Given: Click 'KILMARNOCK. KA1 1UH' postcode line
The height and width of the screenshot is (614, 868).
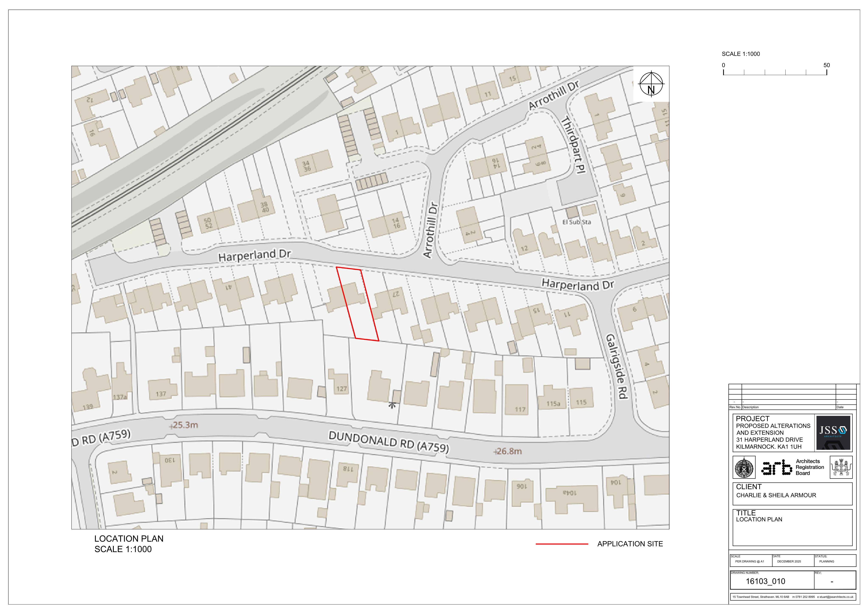Looking at the screenshot, I should [x=769, y=447].
